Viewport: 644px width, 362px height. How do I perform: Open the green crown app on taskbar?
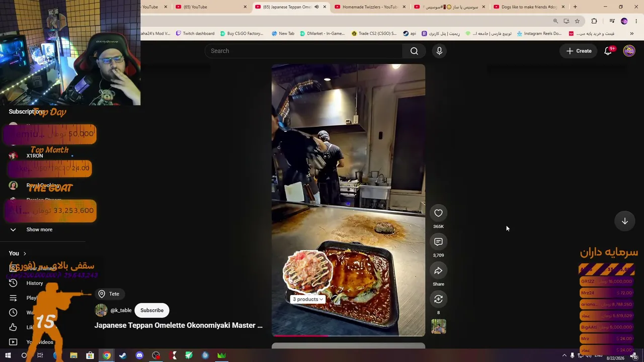tap(221, 355)
